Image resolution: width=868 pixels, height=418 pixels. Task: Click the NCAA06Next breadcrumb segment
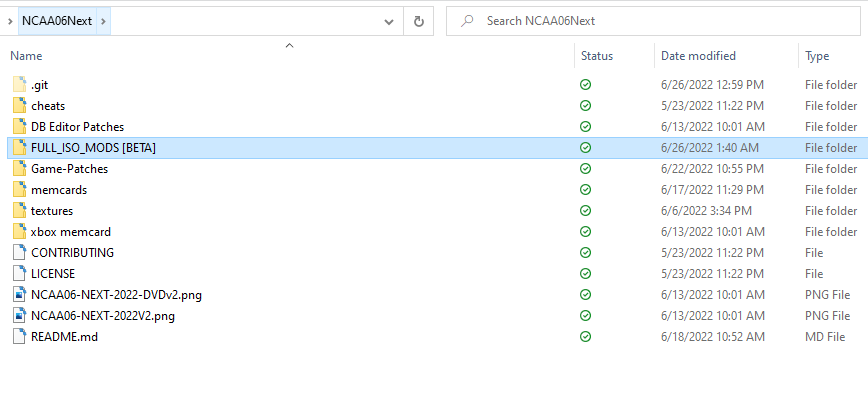57,22
